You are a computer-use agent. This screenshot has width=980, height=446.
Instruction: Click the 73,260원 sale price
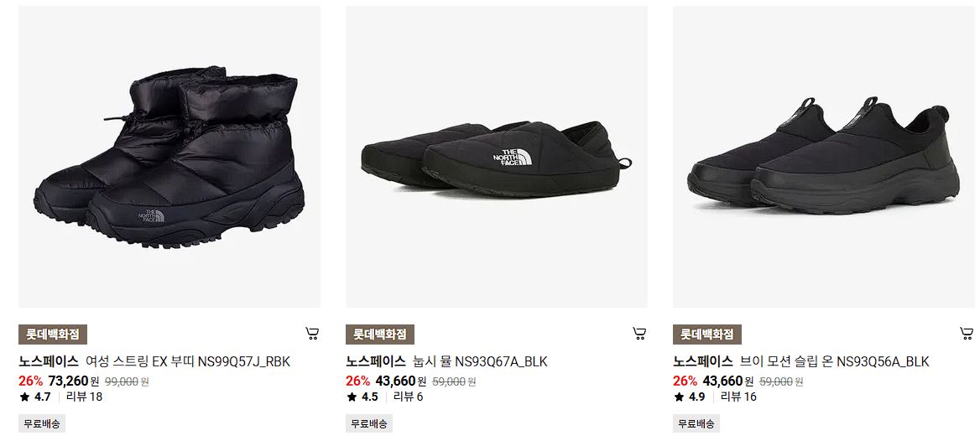coord(74,381)
